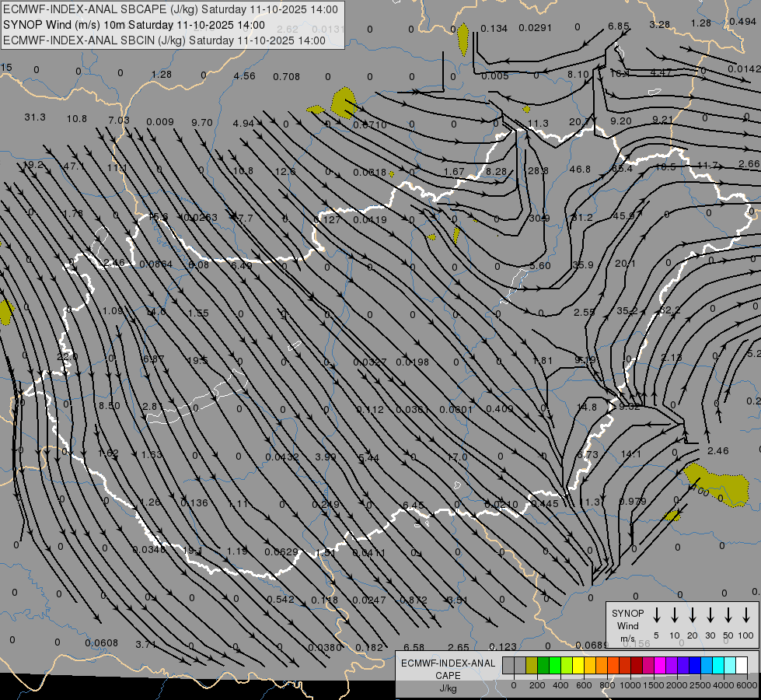
Task: Click the 20 m/s wind arrow in legend
Action: [693, 615]
